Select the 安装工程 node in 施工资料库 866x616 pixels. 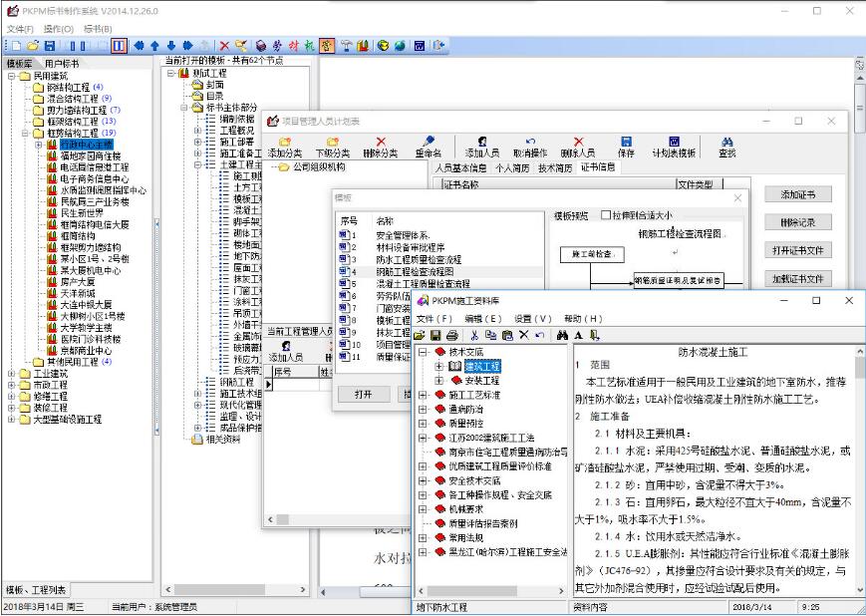tap(482, 381)
